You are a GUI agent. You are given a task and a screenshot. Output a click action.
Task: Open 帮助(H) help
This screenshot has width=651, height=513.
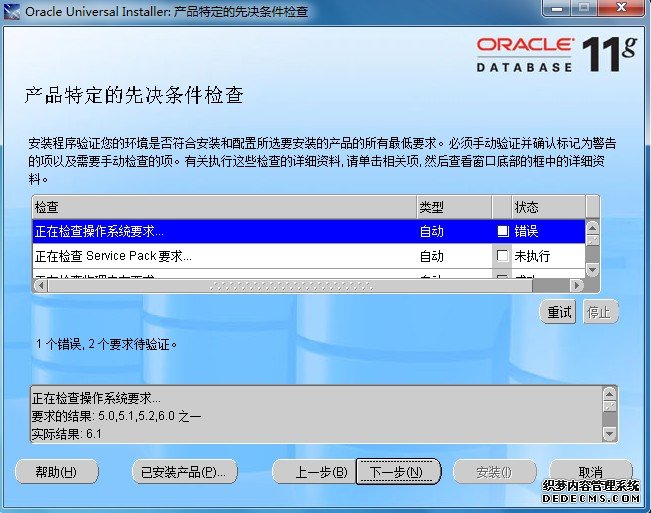pyautogui.click(x=57, y=472)
